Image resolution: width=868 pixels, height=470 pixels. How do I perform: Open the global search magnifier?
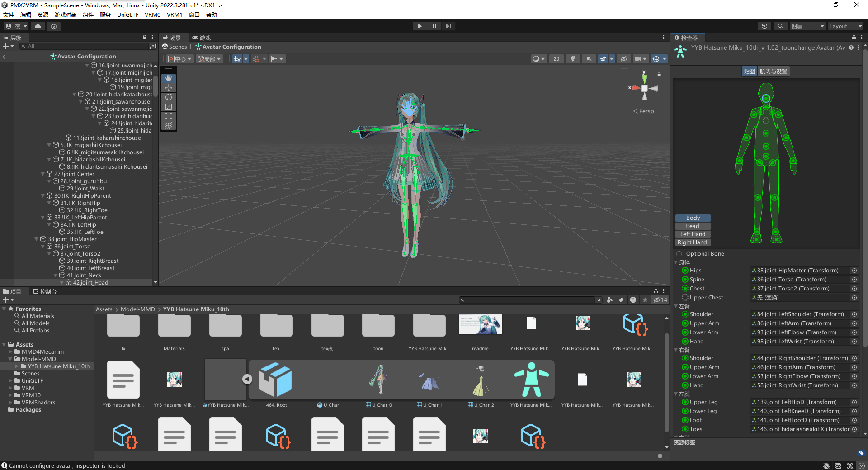780,26
